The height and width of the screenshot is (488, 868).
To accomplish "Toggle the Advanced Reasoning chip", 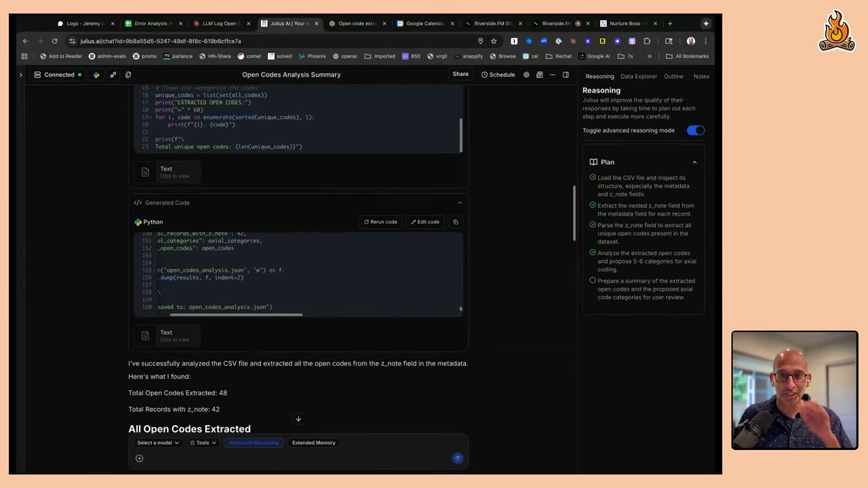I will [254, 443].
